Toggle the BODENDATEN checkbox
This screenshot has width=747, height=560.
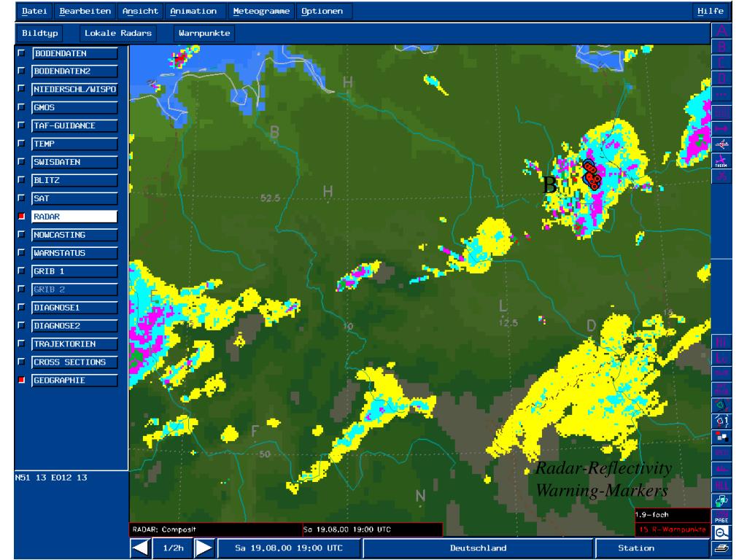[21, 52]
